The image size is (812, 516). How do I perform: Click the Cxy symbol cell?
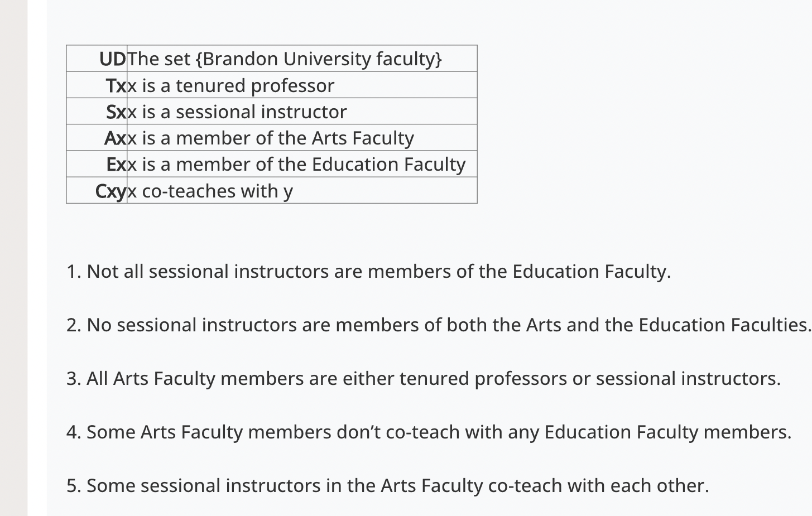(x=97, y=191)
